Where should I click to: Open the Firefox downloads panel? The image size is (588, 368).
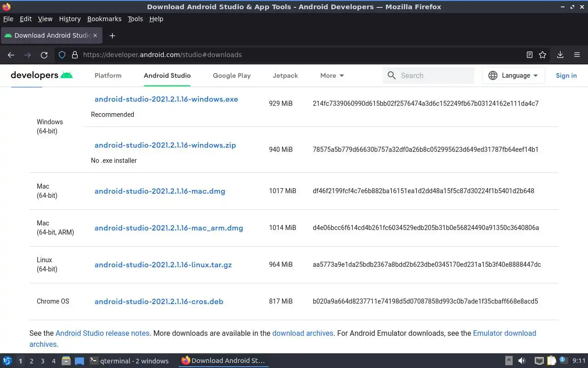click(x=560, y=55)
